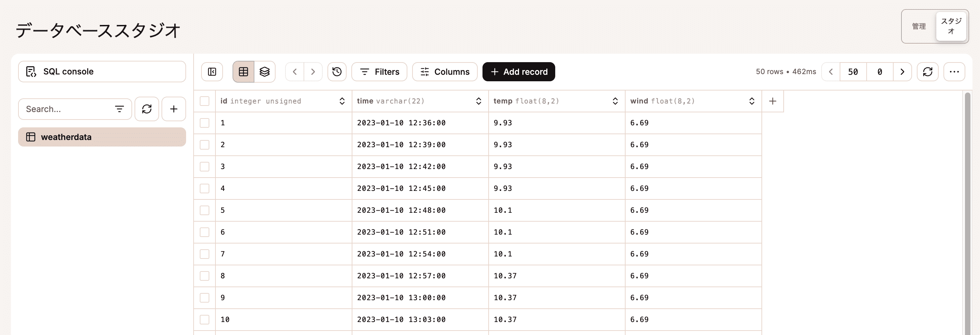Check the checkbox for row id 8
Viewport: 980px width, 335px height.
tap(205, 276)
